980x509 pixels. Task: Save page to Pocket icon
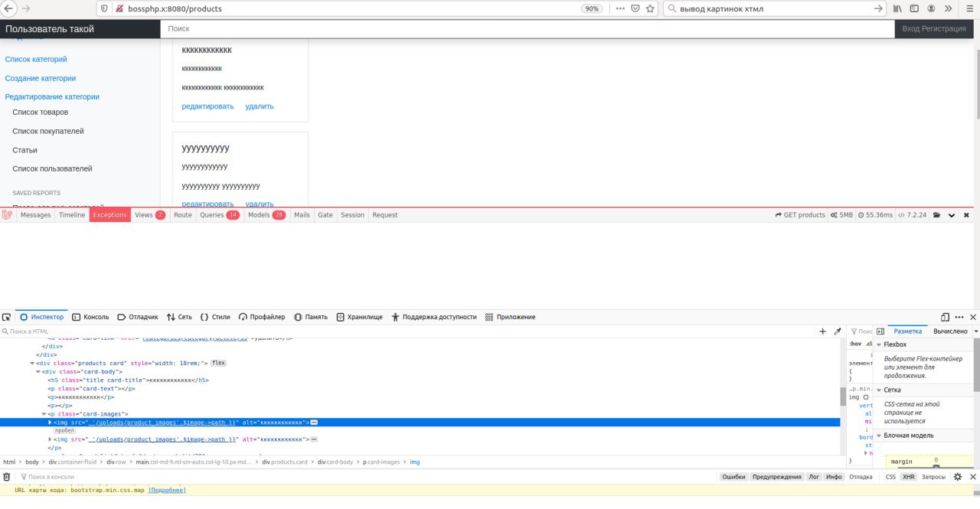[635, 8]
